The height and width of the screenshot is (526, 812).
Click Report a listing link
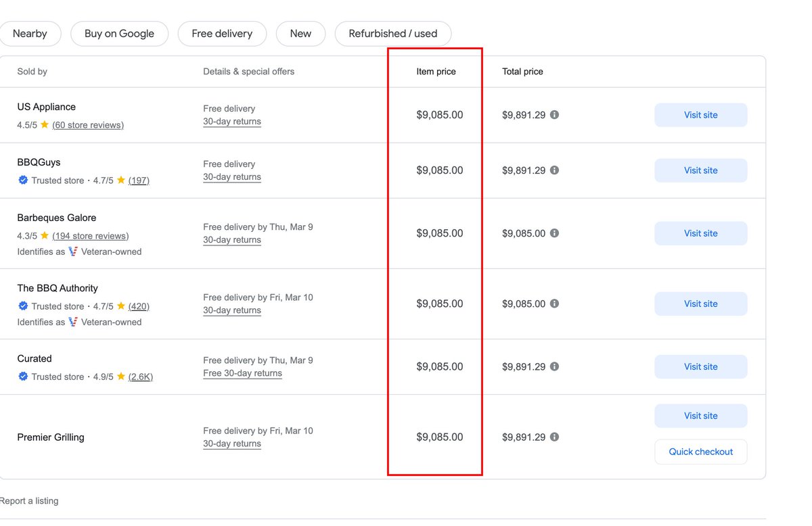click(x=28, y=501)
